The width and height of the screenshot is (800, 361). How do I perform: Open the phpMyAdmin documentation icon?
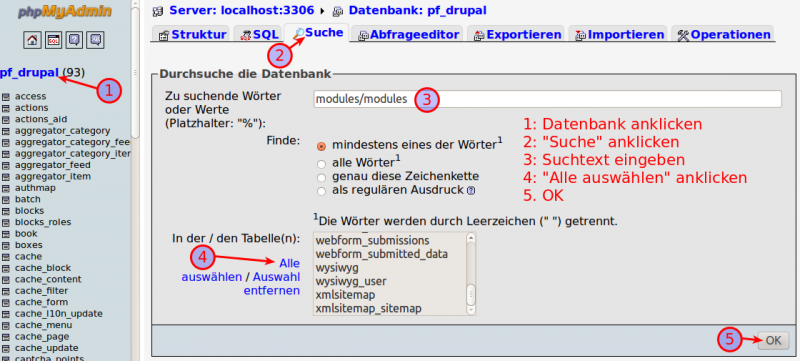tap(74, 40)
